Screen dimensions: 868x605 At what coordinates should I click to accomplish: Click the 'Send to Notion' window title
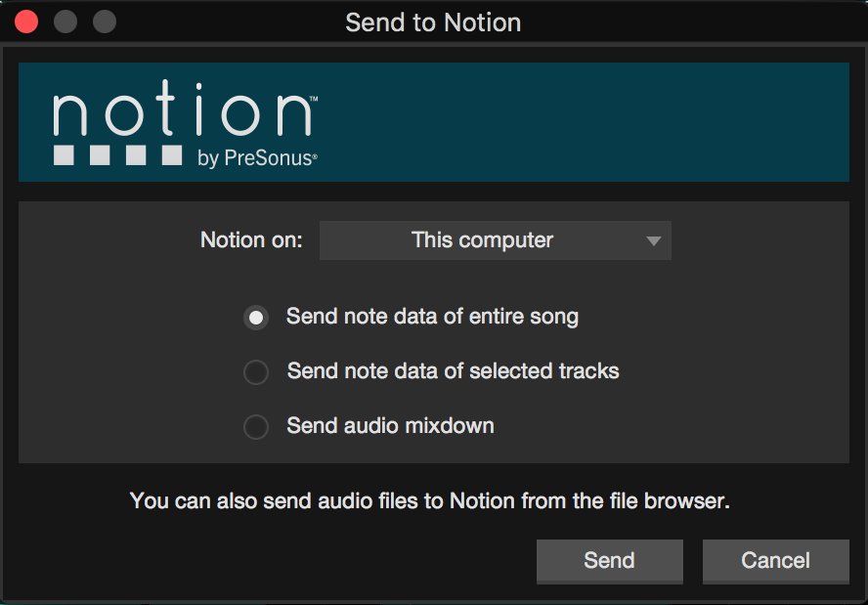pyautogui.click(x=433, y=22)
